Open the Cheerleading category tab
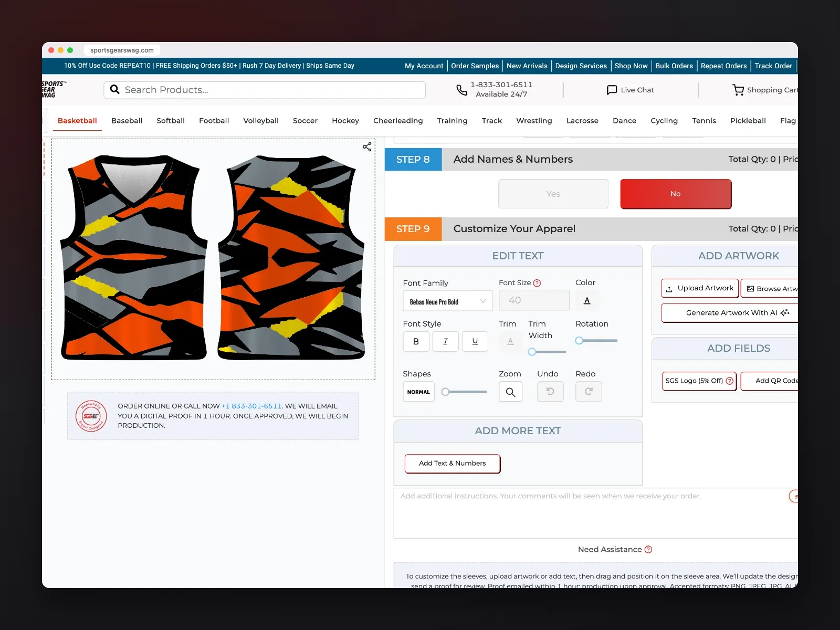840x630 pixels. tap(398, 121)
